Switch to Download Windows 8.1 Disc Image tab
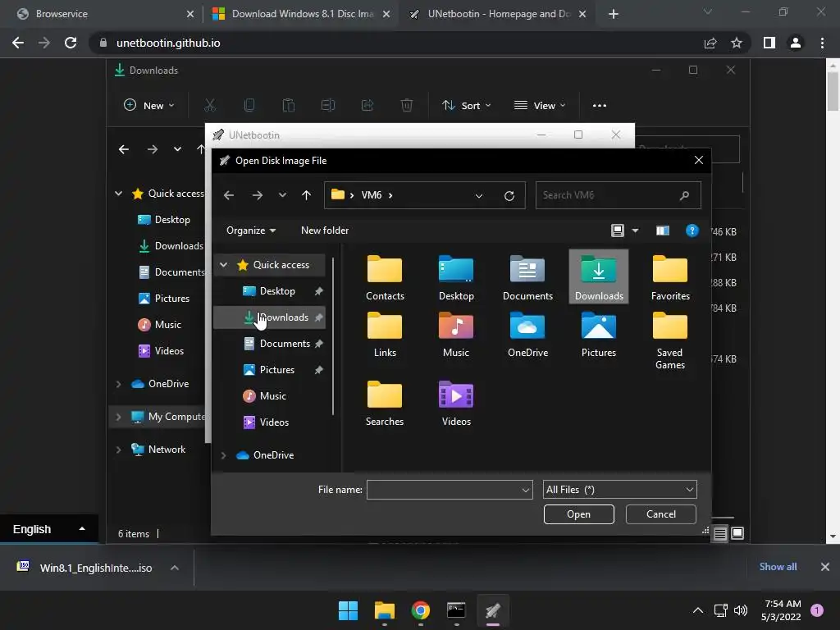Viewport: 840px width, 630px height. (x=302, y=14)
